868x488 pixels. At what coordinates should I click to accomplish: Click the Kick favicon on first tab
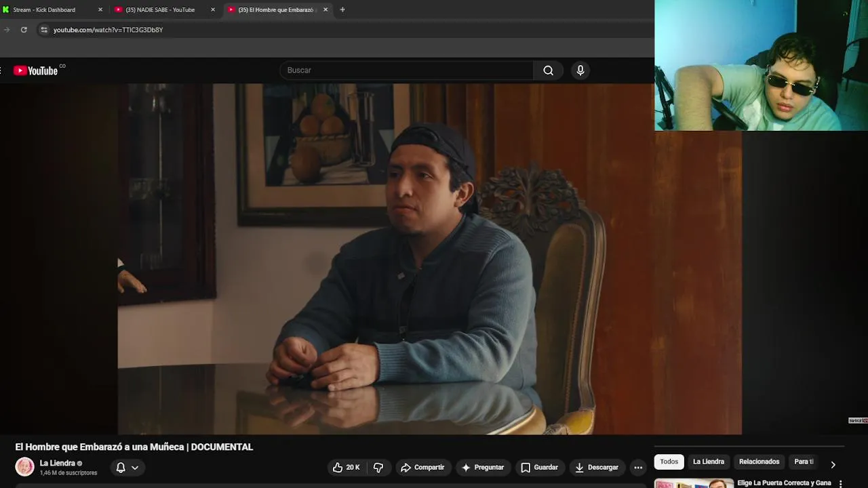click(6, 9)
